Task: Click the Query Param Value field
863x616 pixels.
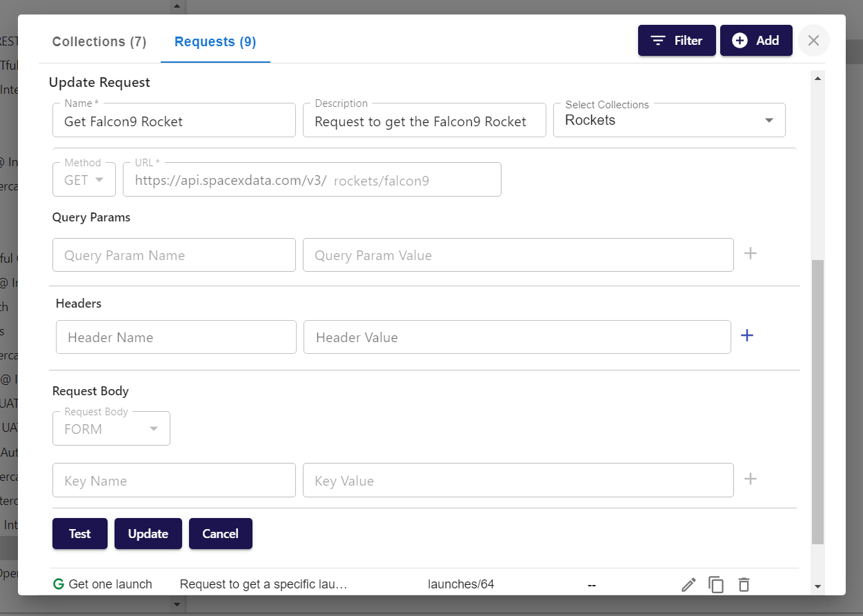Action: pos(518,255)
